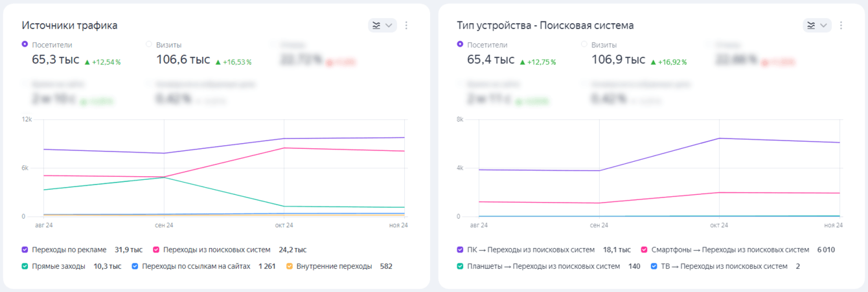Click the 106,6 тыс visits value
This screenshot has height=292, width=868.
(183, 60)
